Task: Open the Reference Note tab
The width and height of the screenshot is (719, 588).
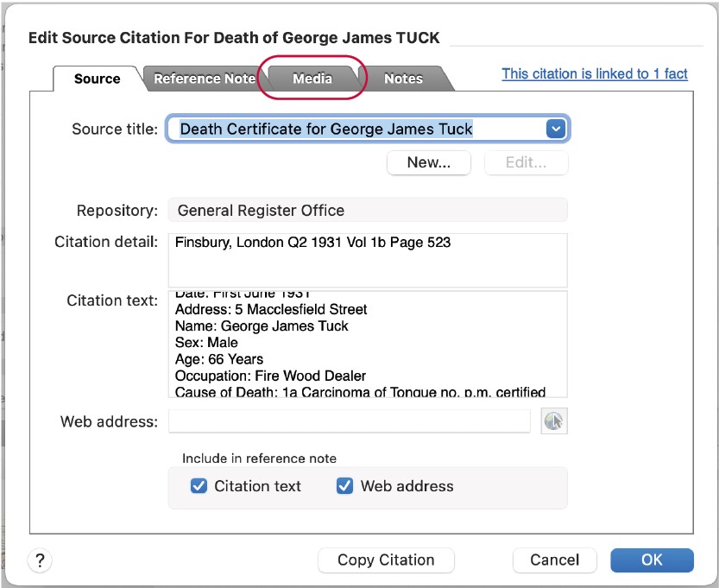Action: pyautogui.click(x=205, y=79)
